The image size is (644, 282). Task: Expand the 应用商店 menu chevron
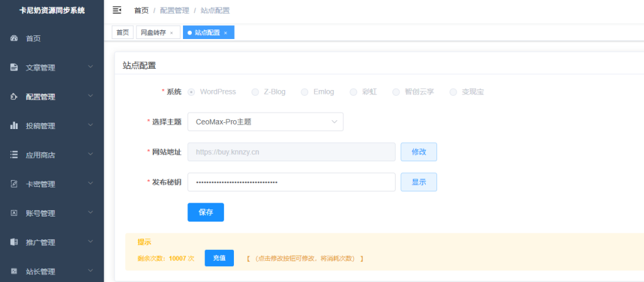[91, 154]
